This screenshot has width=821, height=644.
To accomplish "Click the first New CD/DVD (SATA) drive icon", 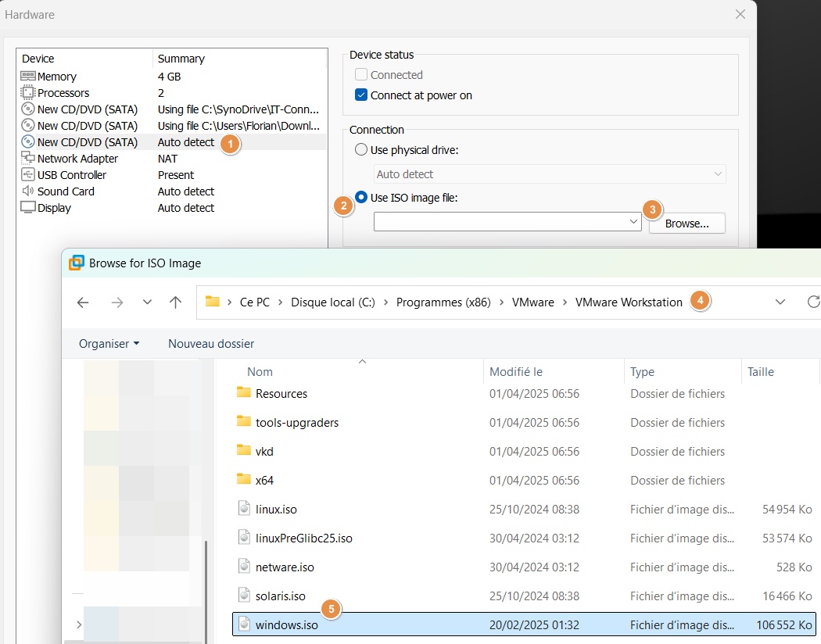I will [29, 109].
